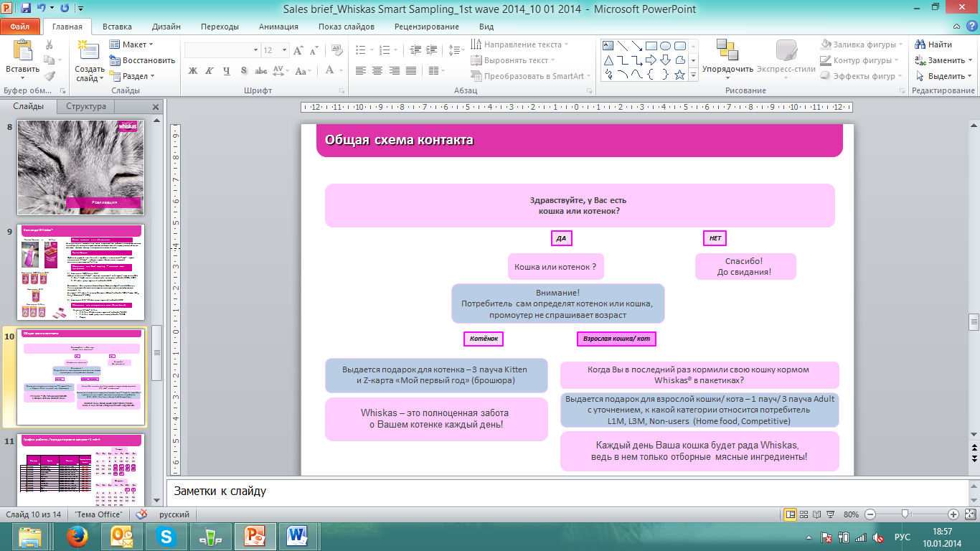The width and height of the screenshot is (980, 551).
Task: Click Найти find button
Action: pyautogui.click(x=935, y=44)
